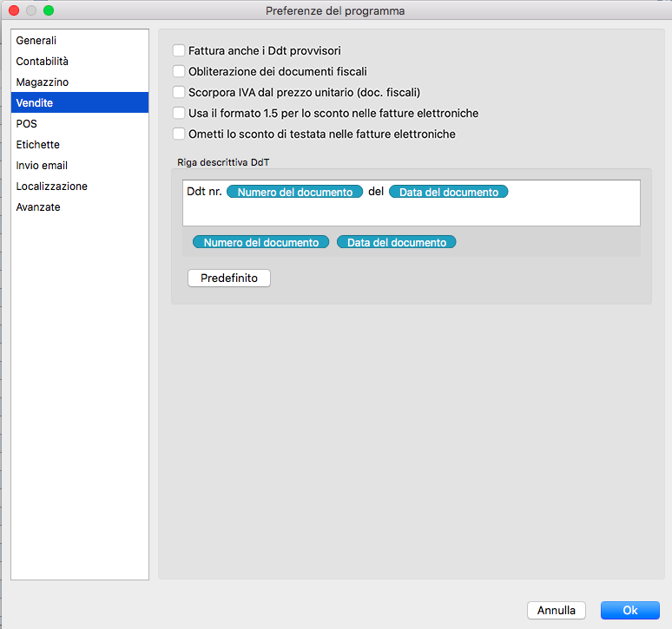This screenshot has height=629, width=672.
Task: Confirm preferences with Ok button
Action: [x=629, y=611]
